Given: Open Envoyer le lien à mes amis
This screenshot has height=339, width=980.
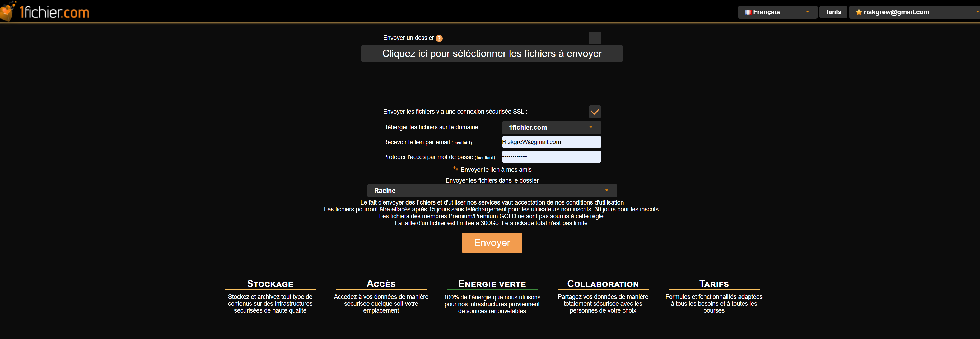Looking at the screenshot, I should point(496,170).
